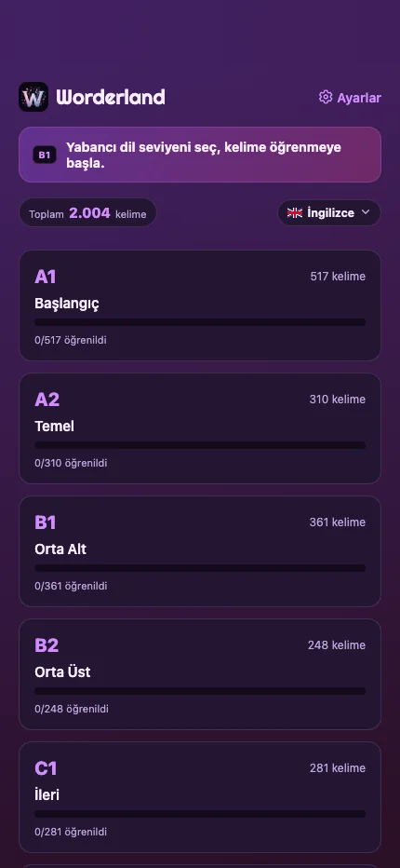This screenshot has width=400, height=868.
Task: Click the C1 level heading
Action: (x=46, y=767)
